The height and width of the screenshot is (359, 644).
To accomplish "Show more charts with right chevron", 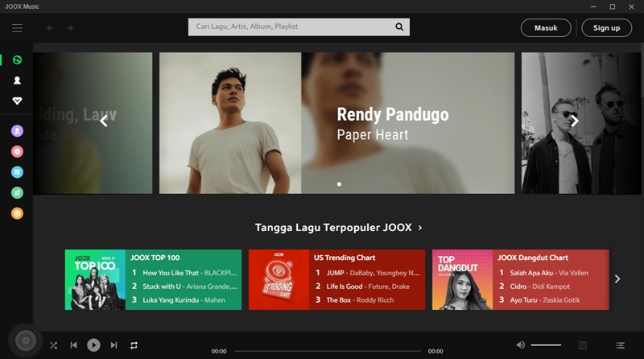I will 617,279.
